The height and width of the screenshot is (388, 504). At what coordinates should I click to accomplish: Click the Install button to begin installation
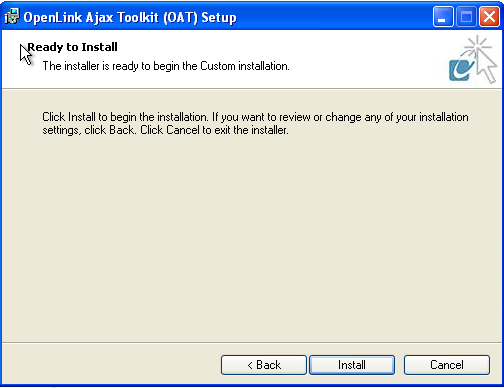352,365
